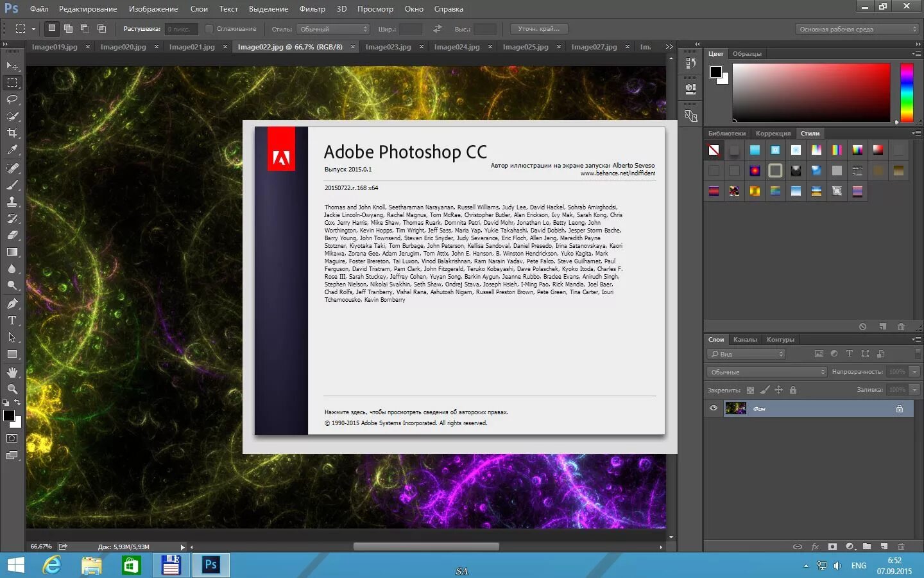This screenshot has height=578, width=924.
Task: Select the Blur tool
Action: [12, 268]
